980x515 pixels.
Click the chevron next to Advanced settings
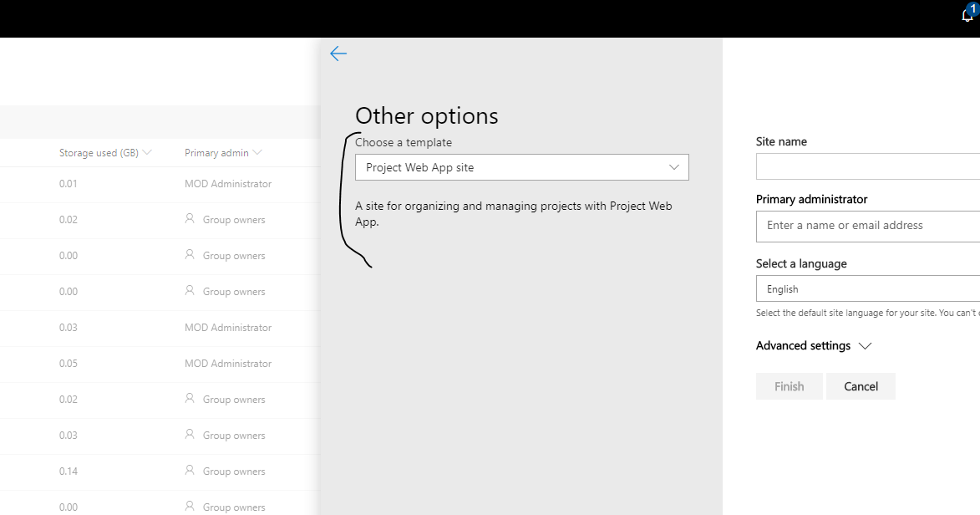pyautogui.click(x=866, y=345)
